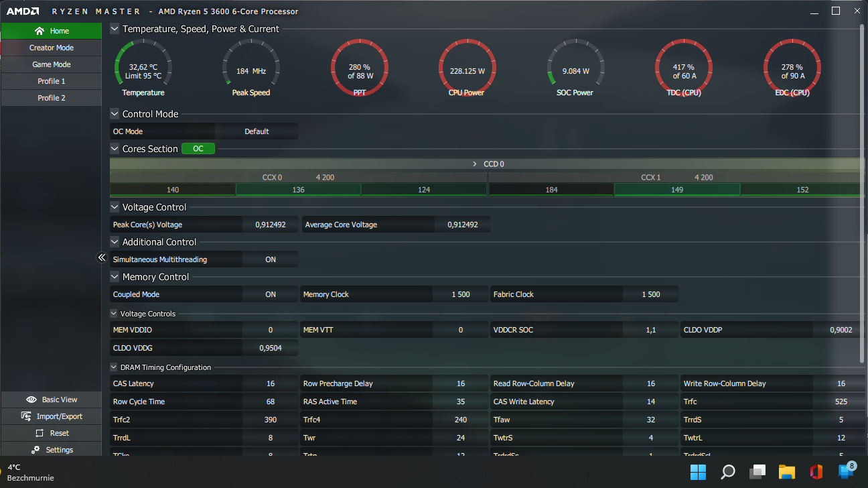Click the Reset button
868x488 pixels.
(51, 433)
